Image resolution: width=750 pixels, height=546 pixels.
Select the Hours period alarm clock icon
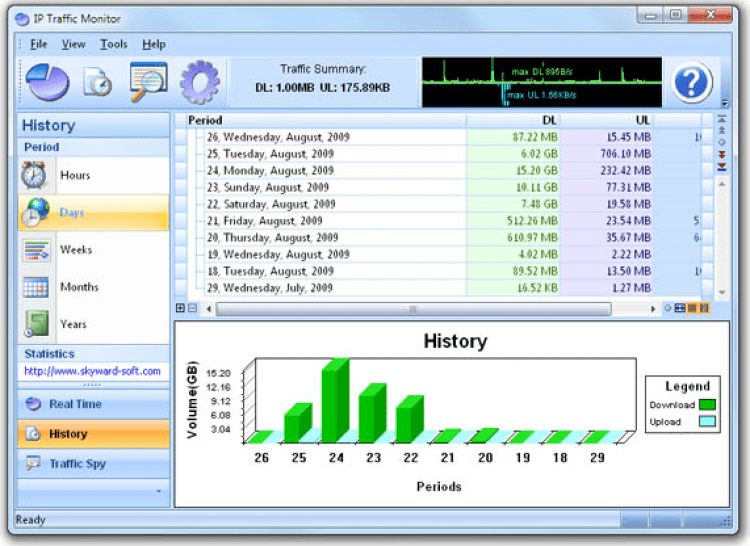pyautogui.click(x=34, y=175)
